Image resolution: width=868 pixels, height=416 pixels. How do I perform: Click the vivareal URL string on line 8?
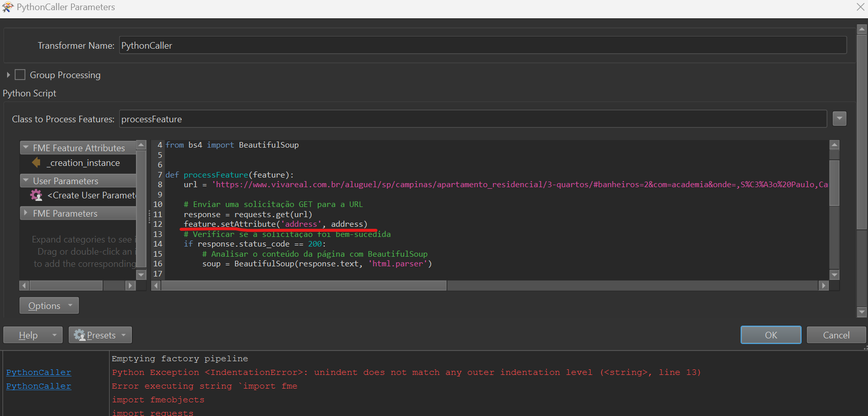click(x=520, y=185)
